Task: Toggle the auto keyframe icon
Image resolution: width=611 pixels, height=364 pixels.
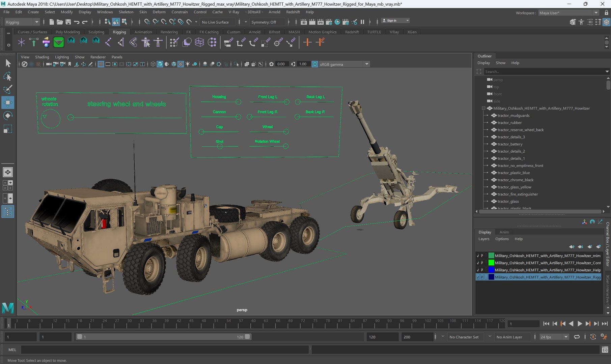Action: point(593,337)
